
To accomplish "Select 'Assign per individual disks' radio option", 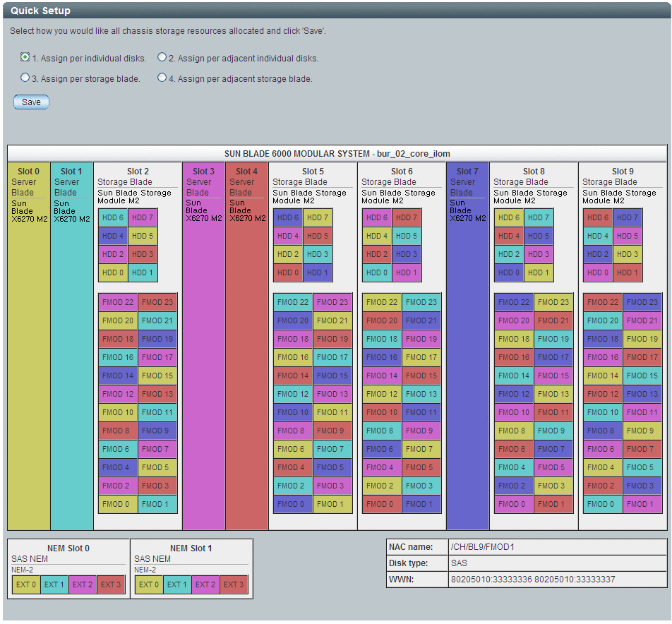I will click(x=25, y=57).
